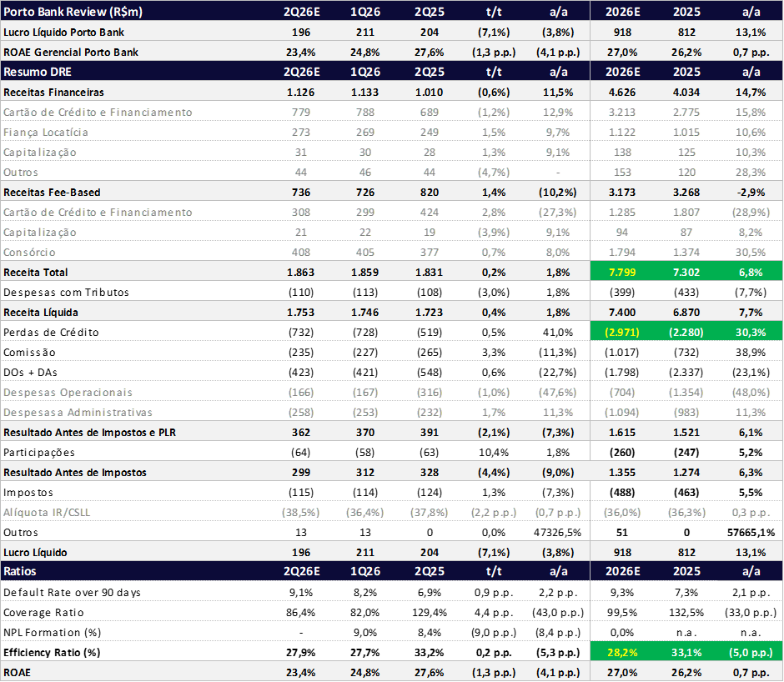Viewport: 784px width, 682px height.
Task: Click the 3.213 Cartão de Crédito 2026E cell
Action: [x=622, y=112]
